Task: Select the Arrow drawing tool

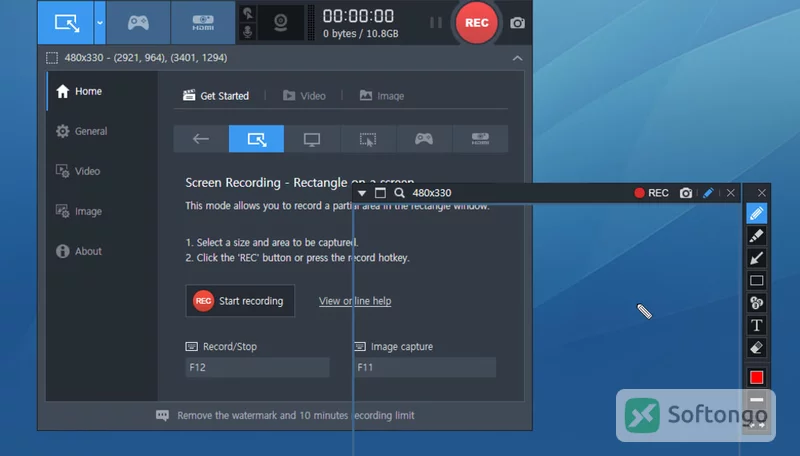Action: coord(757,258)
